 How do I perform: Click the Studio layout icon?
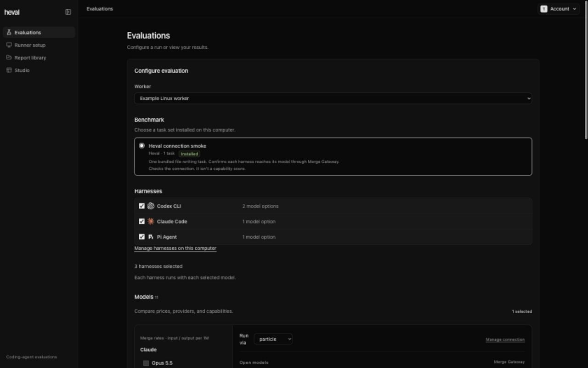pos(9,70)
